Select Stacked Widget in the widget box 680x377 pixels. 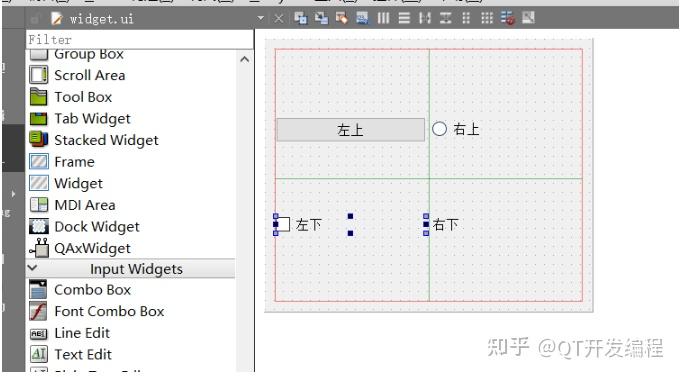pyautogui.click(x=131, y=140)
